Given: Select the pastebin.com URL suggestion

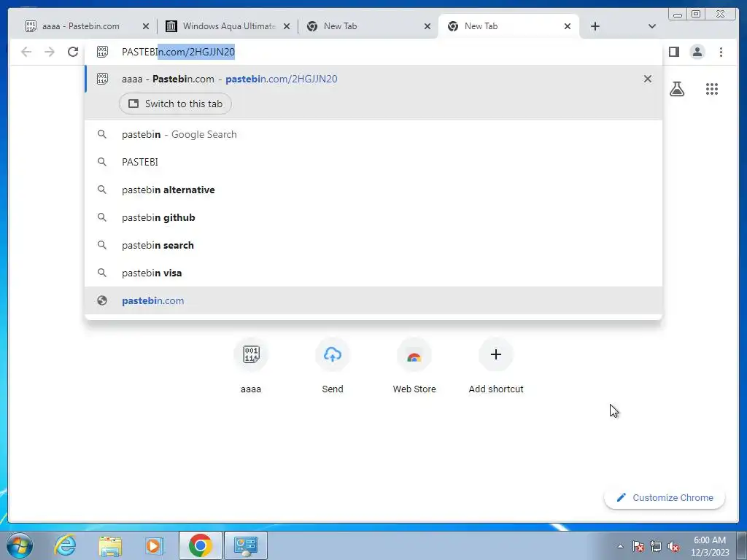Looking at the screenshot, I should point(373,300).
